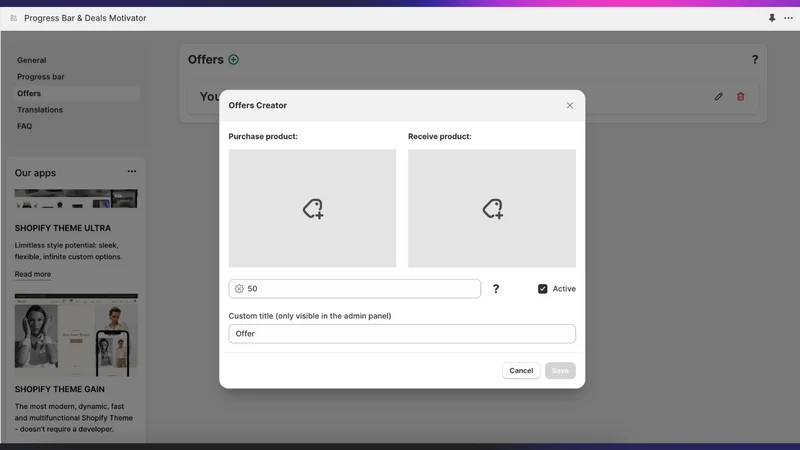Click the SHOPIFY THEME GAIN heading

point(60,389)
